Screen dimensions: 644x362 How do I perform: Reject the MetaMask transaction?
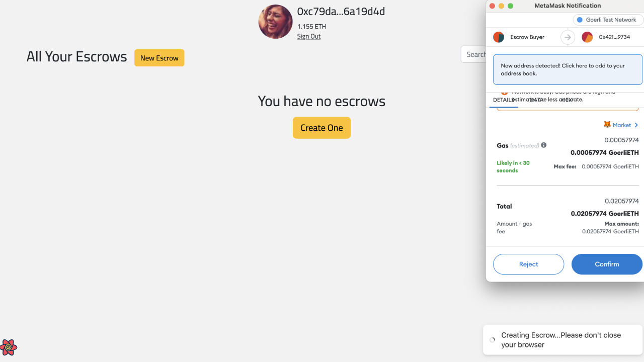tap(528, 264)
